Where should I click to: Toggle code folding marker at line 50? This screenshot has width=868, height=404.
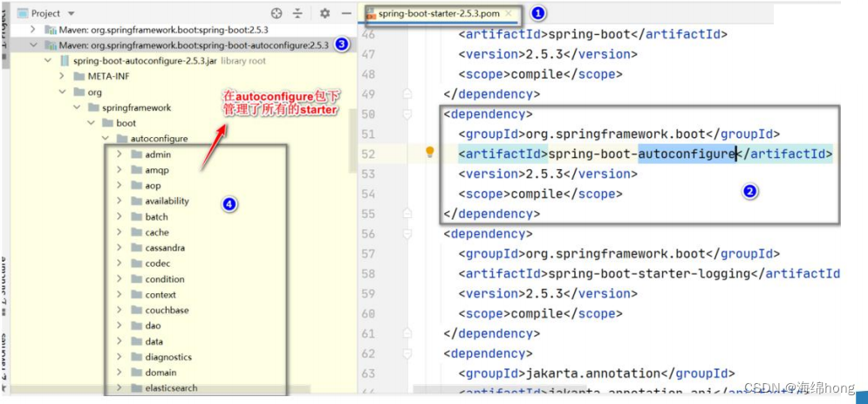click(x=407, y=114)
